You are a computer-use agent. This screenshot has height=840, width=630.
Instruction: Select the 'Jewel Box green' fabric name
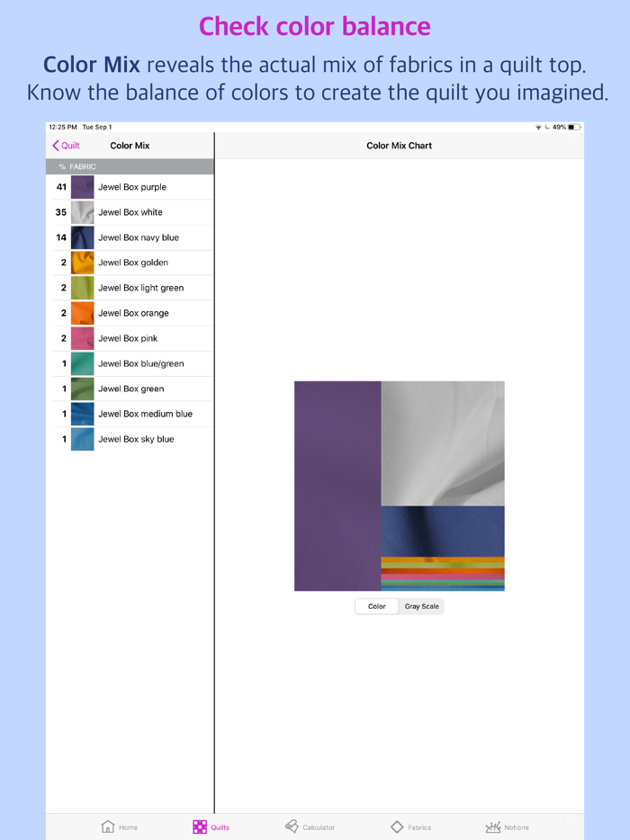click(x=130, y=389)
